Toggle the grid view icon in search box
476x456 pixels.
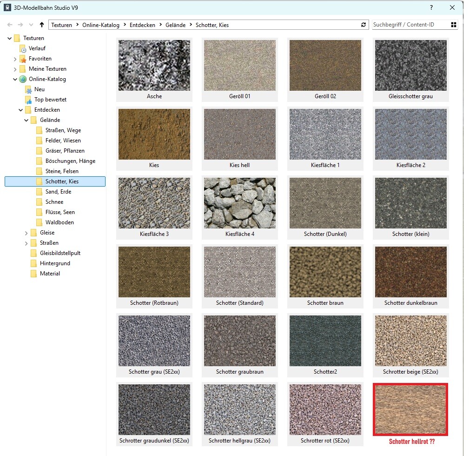pyautogui.click(x=454, y=25)
